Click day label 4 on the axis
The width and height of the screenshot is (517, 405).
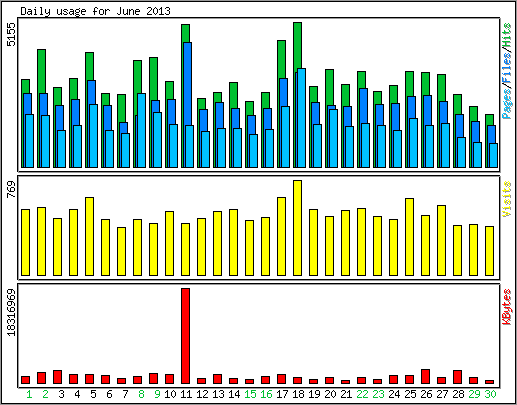click(x=77, y=395)
